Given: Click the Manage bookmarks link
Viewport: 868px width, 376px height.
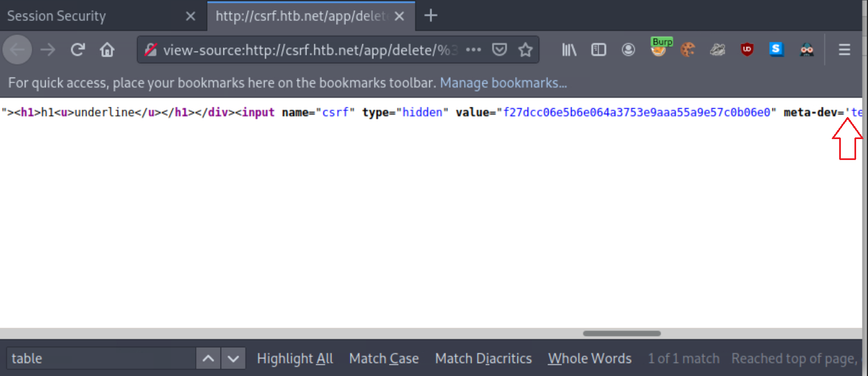Looking at the screenshot, I should [503, 83].
